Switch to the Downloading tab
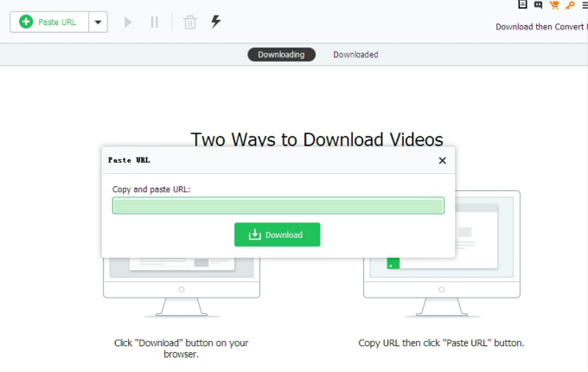588x372 pixels. click(281, 55)
